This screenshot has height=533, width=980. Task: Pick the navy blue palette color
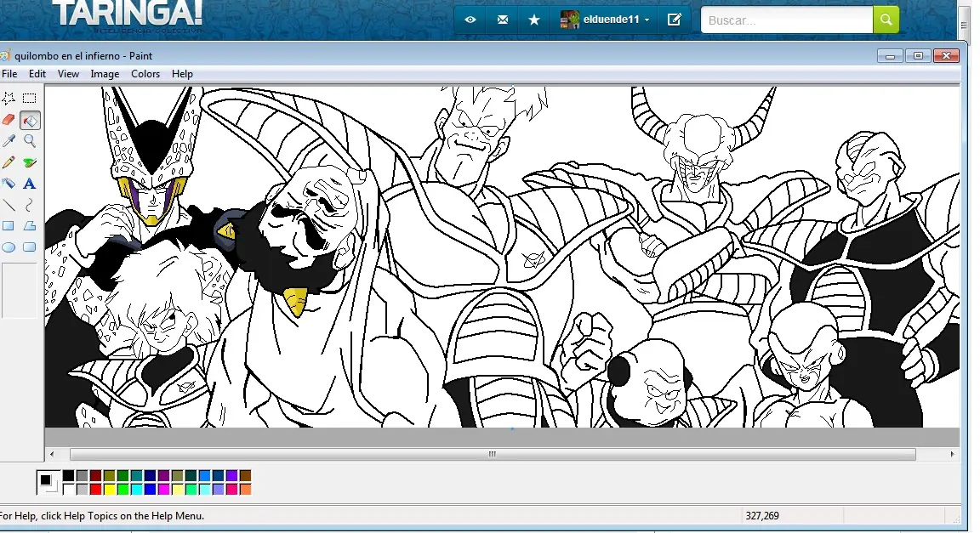point(150,475)
